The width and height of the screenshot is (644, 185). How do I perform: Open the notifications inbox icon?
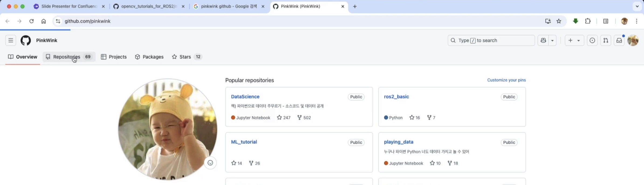click(619, 40)
